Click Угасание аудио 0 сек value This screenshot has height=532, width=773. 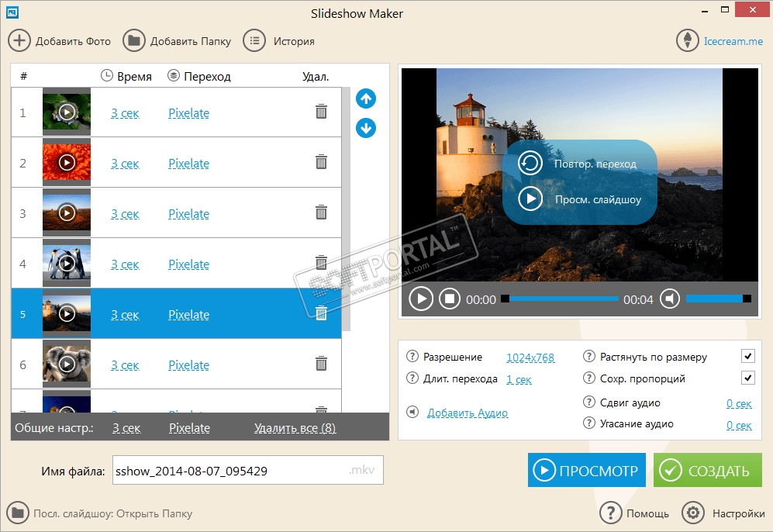click(x=738, y=425)
